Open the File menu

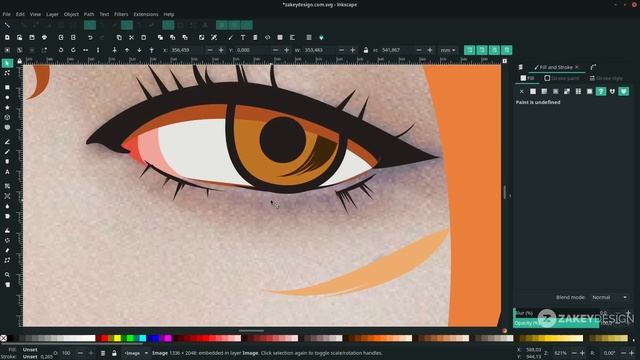[7, 14]
